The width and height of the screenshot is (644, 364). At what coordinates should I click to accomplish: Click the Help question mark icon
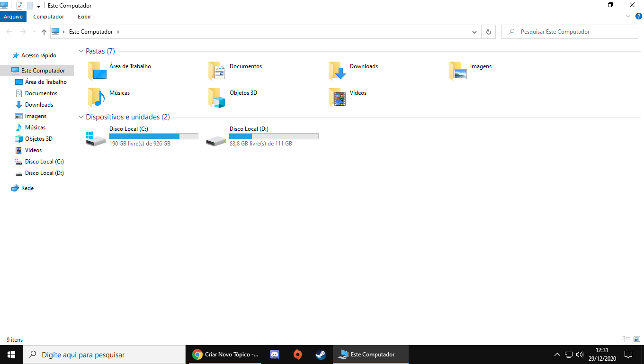pyautogui.click(x=639, y=16)
